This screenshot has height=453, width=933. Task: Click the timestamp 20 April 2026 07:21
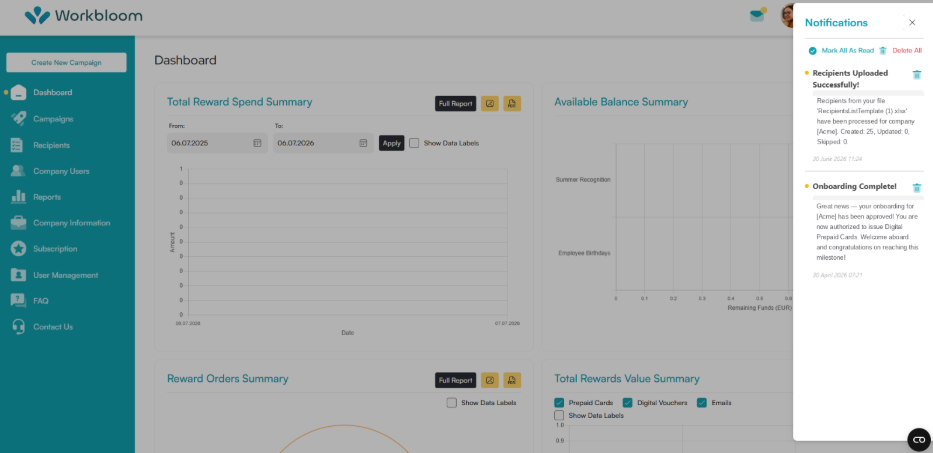click(837, 275)
